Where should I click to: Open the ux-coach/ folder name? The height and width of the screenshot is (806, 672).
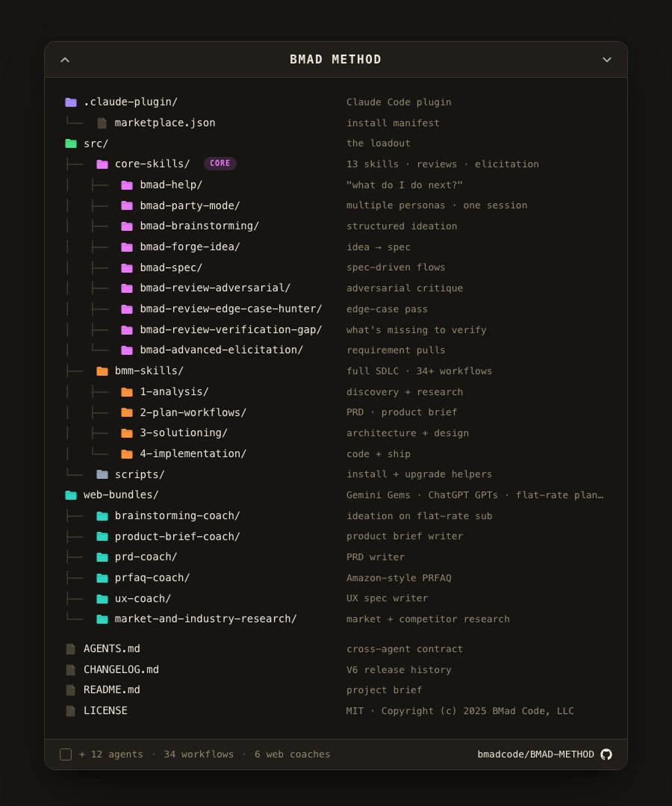click(143, 598)
